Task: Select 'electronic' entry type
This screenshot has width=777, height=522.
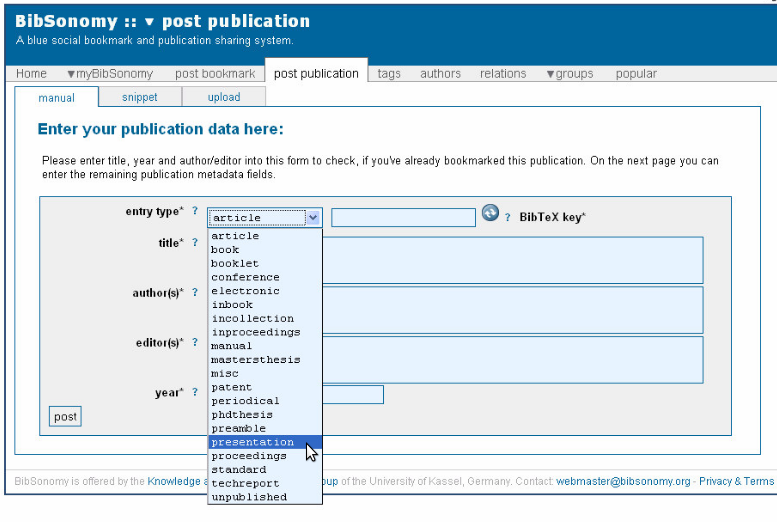Action: [x=265, y=291]
